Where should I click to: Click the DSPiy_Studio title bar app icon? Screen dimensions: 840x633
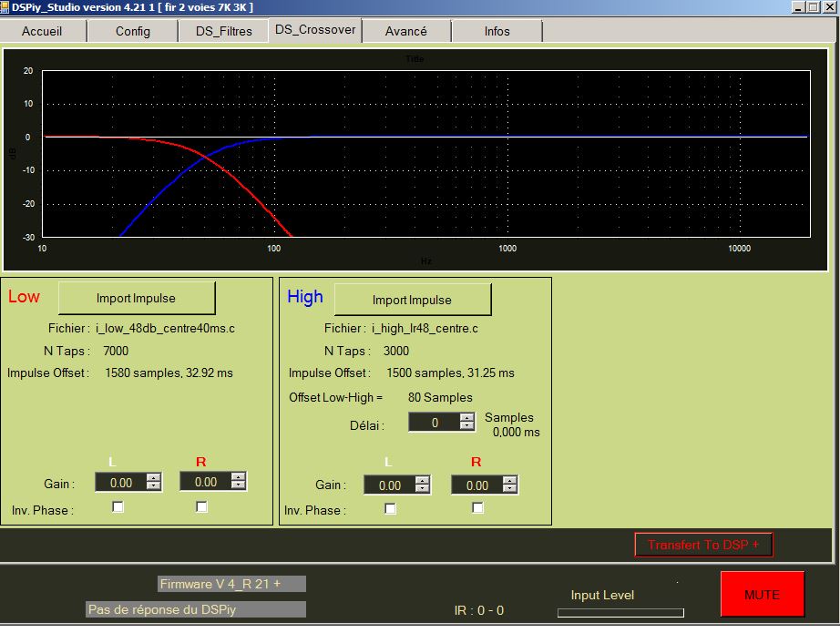pyautogui.click(x=6, y=7)
